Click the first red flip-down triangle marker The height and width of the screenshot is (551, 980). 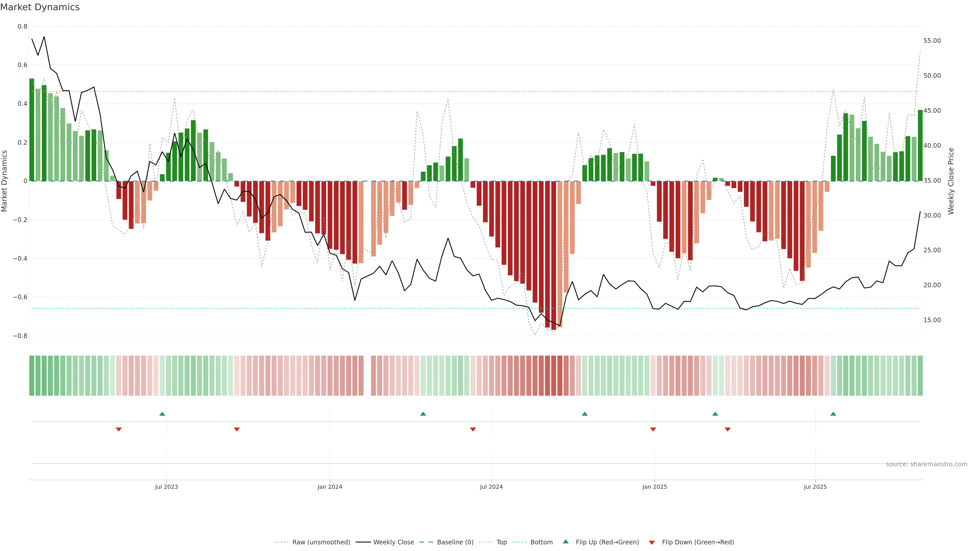[119, 429]
